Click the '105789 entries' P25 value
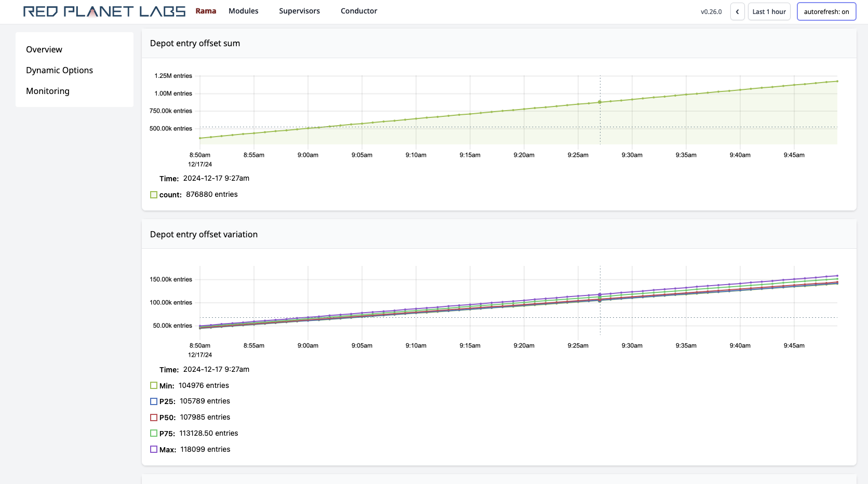868x484 pixels. pyautogui.click(x=205, y=401)
